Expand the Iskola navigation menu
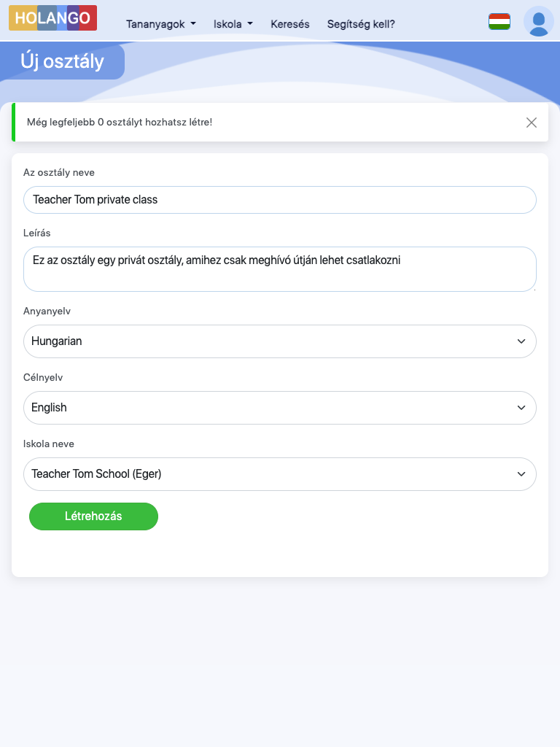 (233, 24)
